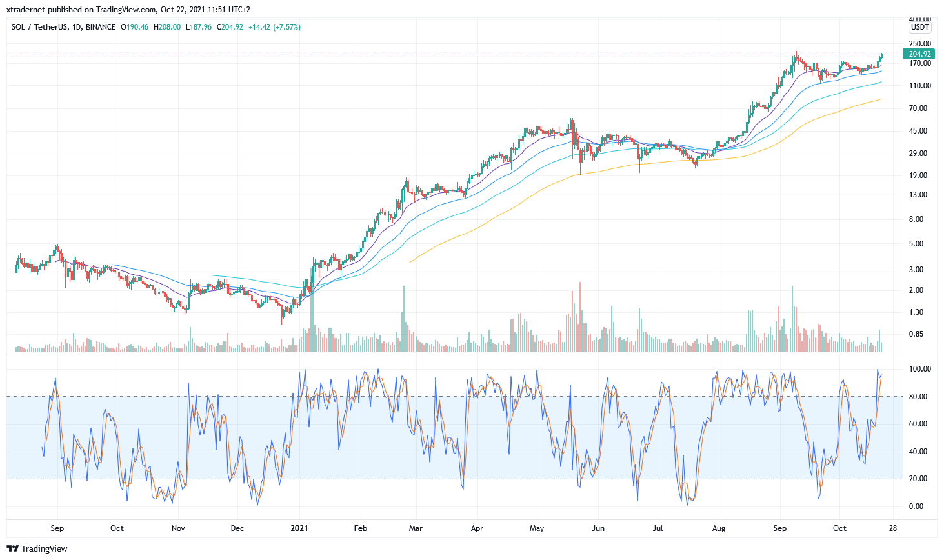Click the 3.00 price axis label
This screenshot has height=560, width=944.
(x=916, y=270)
